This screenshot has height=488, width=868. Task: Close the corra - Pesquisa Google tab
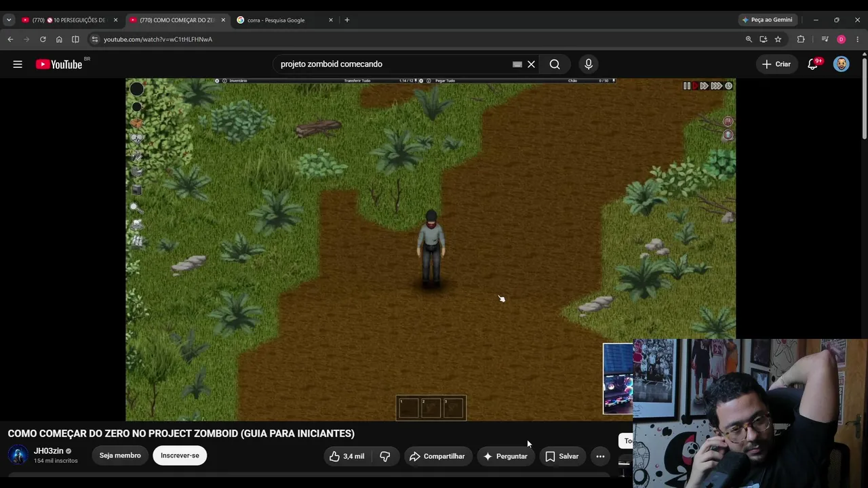coord(331,20)
